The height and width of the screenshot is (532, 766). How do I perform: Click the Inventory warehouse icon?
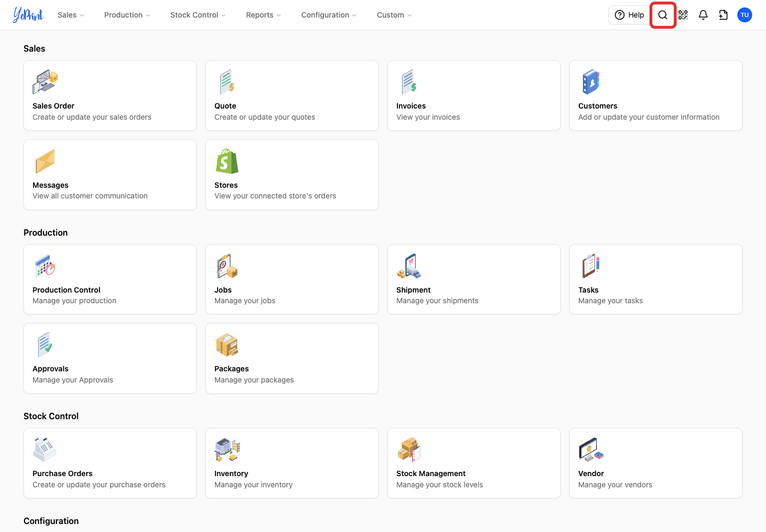coord(227,450)
